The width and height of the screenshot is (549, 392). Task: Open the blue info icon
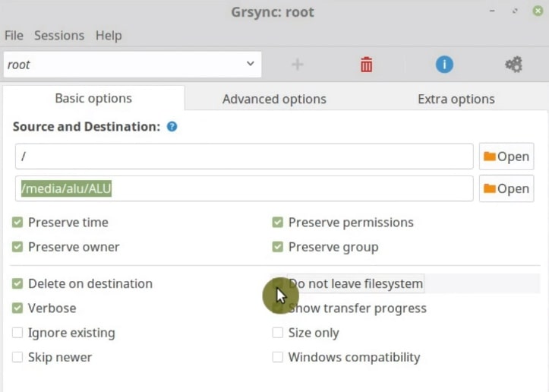(444, 65)
